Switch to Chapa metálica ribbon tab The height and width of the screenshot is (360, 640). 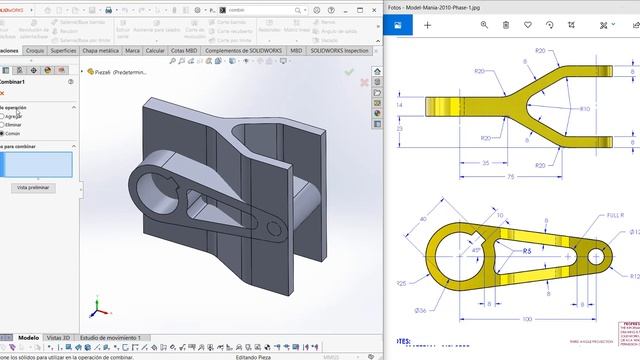(100, 51)
